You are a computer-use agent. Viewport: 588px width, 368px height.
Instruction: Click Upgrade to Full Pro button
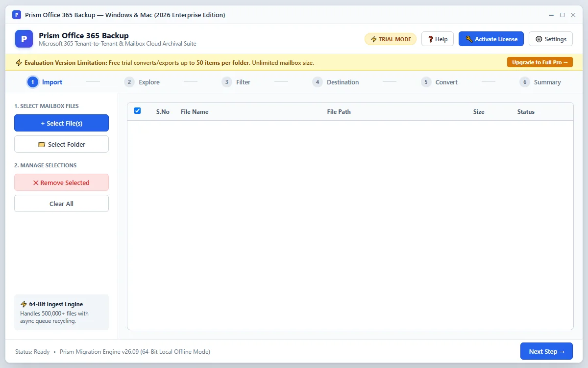[540, 62]
